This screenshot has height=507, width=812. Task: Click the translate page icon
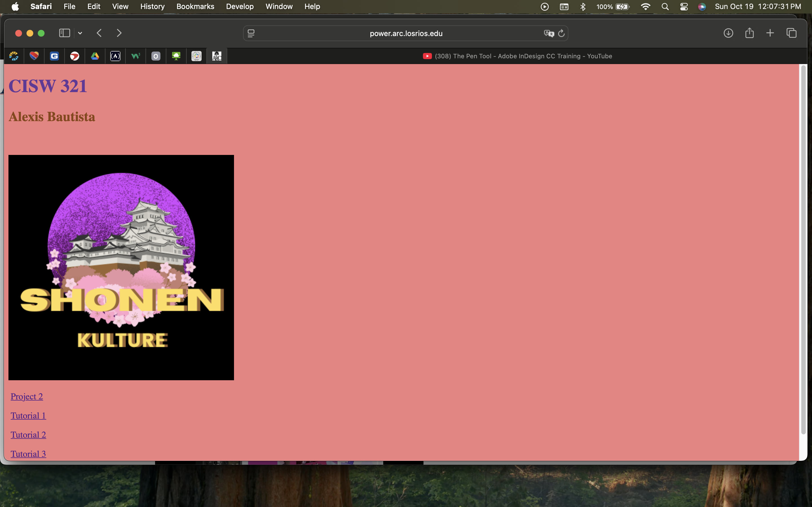coord(549,34)
